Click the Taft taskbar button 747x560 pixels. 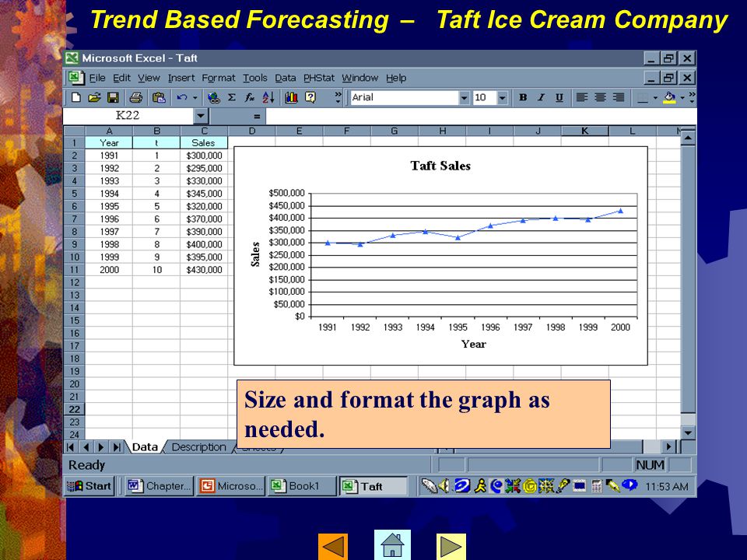(x=373, y=486)
